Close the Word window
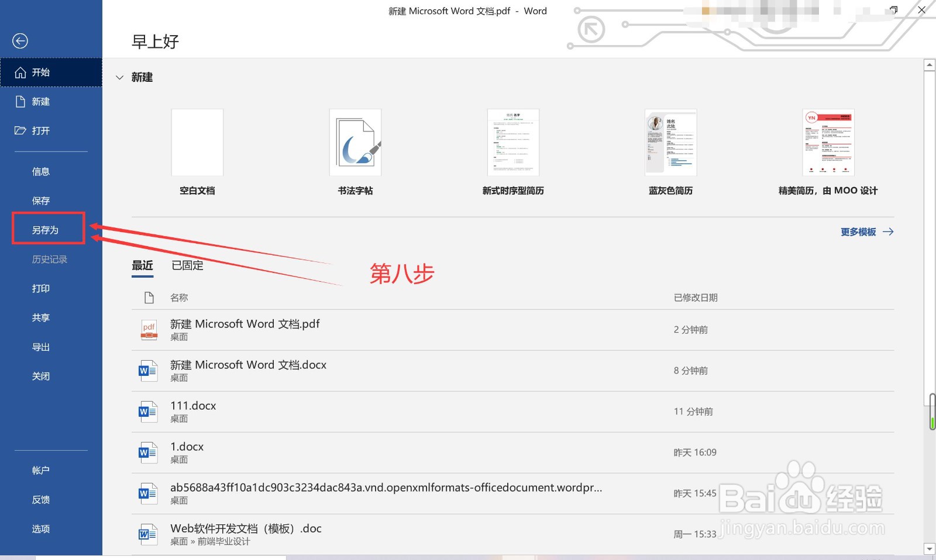 coord(921,10)
